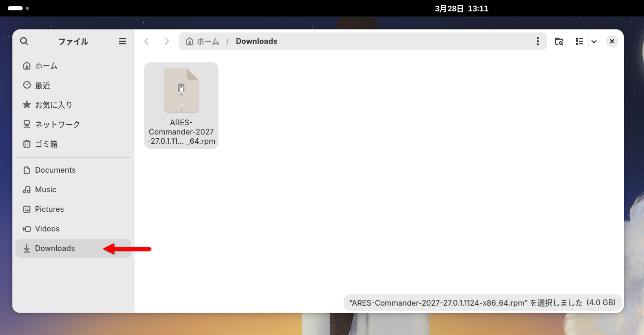This screenshot has width=644, height=335.
Task: Click the search folder icon in header
Action: tap(559, 41)
